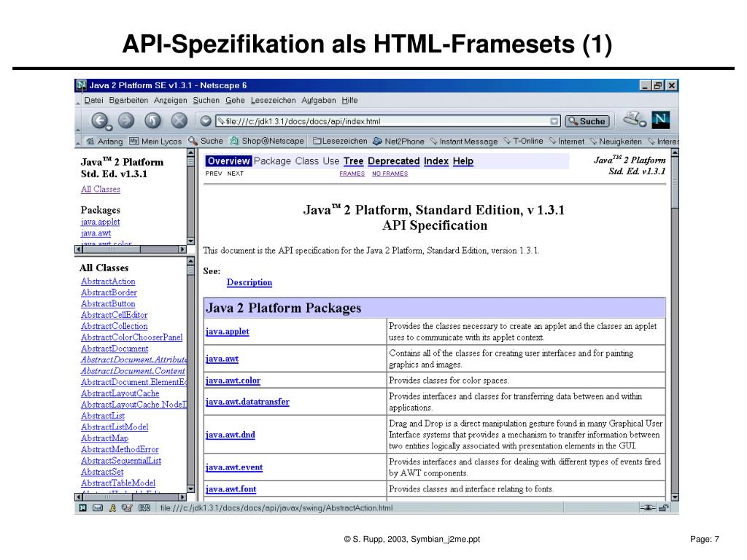Open the Gehe menu
This screenshot has height=560, width=747.
(236, 101)
